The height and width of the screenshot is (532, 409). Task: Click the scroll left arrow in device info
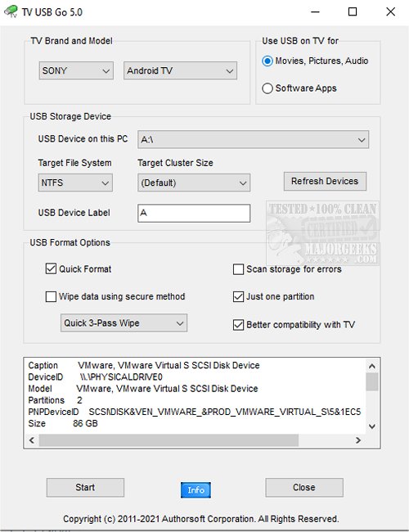(32, 440)
